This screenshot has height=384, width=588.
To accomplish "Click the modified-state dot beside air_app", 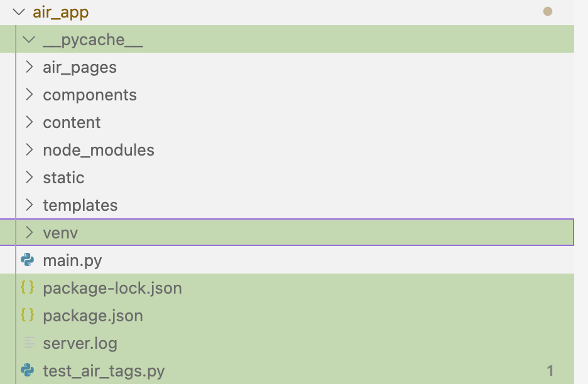I will 547,11.
